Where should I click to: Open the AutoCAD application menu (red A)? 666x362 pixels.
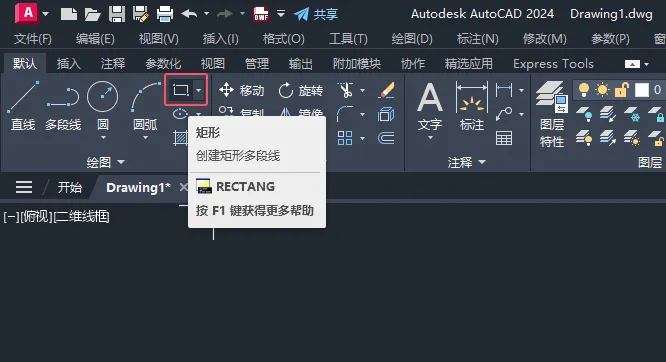coord(26,14)
